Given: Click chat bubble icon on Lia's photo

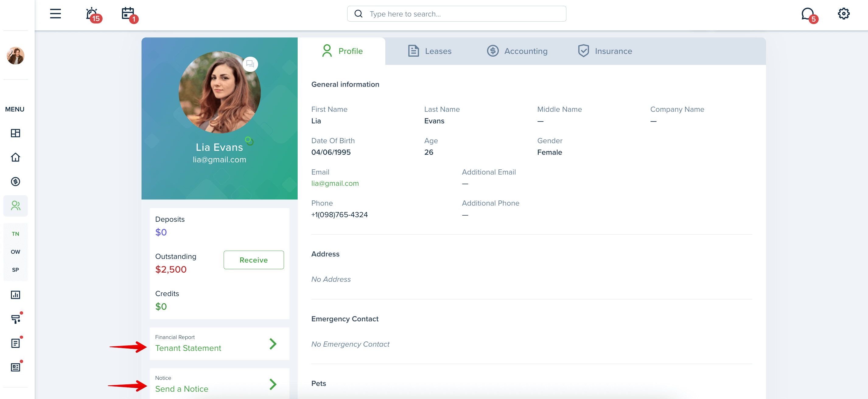Looking at the screenshot, I should pos(250,64).
